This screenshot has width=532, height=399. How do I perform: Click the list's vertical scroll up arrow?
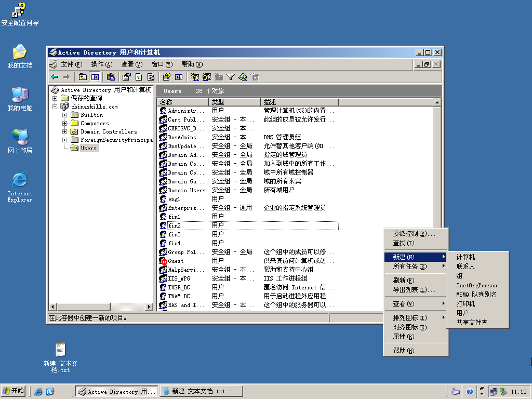tap(437, 102)
